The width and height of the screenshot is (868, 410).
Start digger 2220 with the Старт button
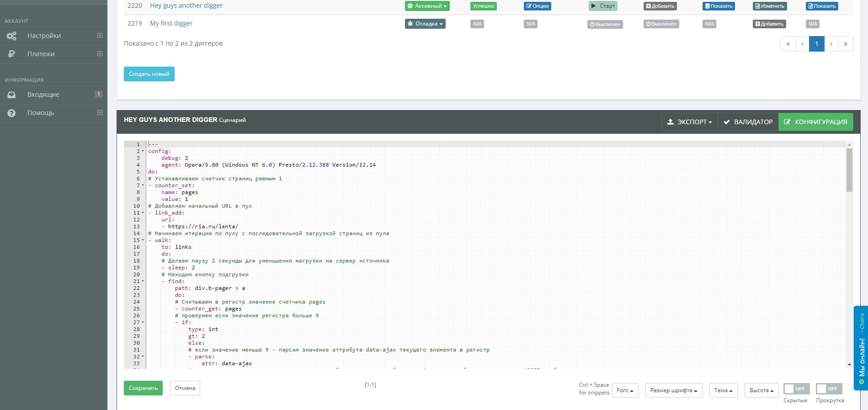click(603, 6)
